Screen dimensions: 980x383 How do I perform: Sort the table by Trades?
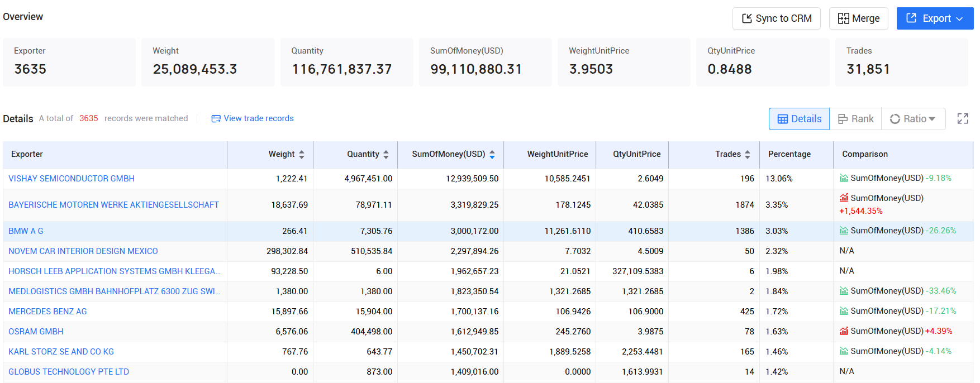748,155
